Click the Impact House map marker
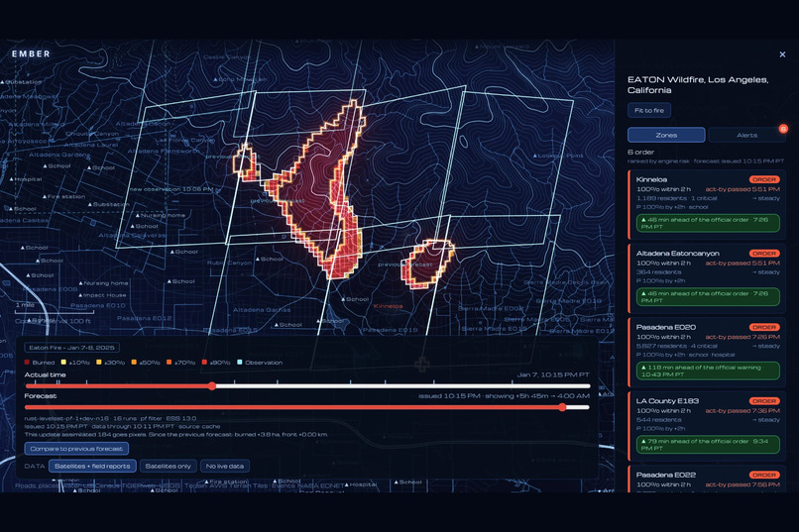799x532 pixels. (x=102, y=295)
